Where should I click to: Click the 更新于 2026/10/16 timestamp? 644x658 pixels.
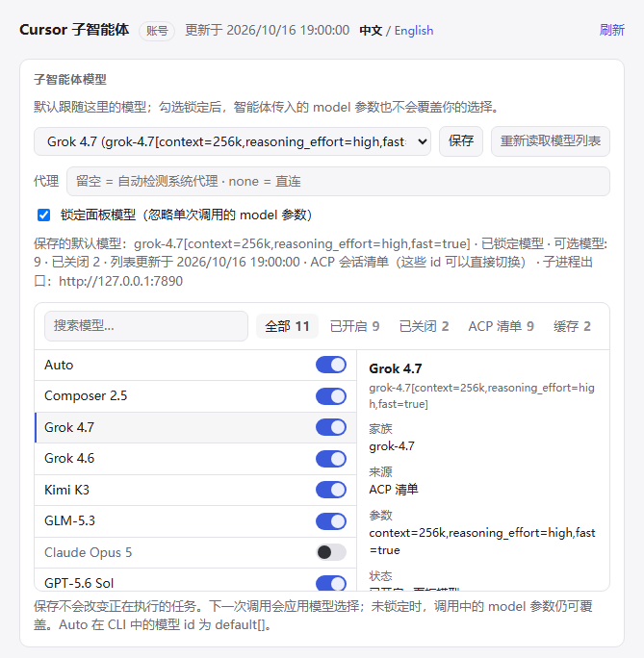[x=267, y=30]
